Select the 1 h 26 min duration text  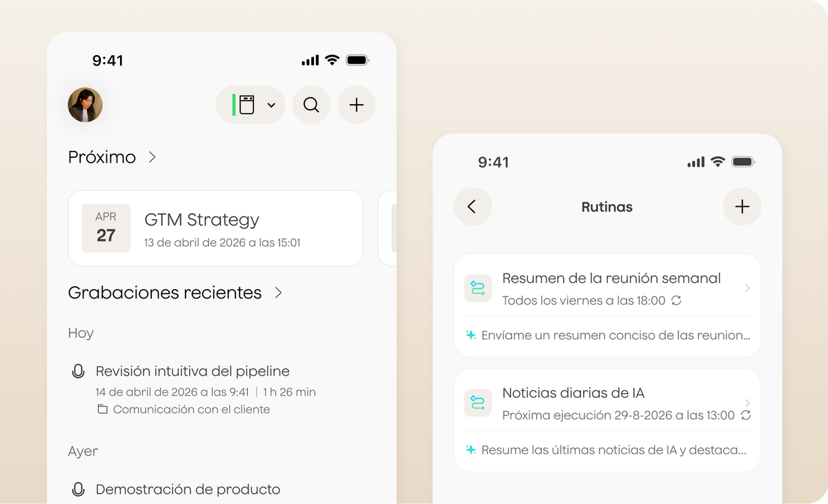tap(289, 392)
